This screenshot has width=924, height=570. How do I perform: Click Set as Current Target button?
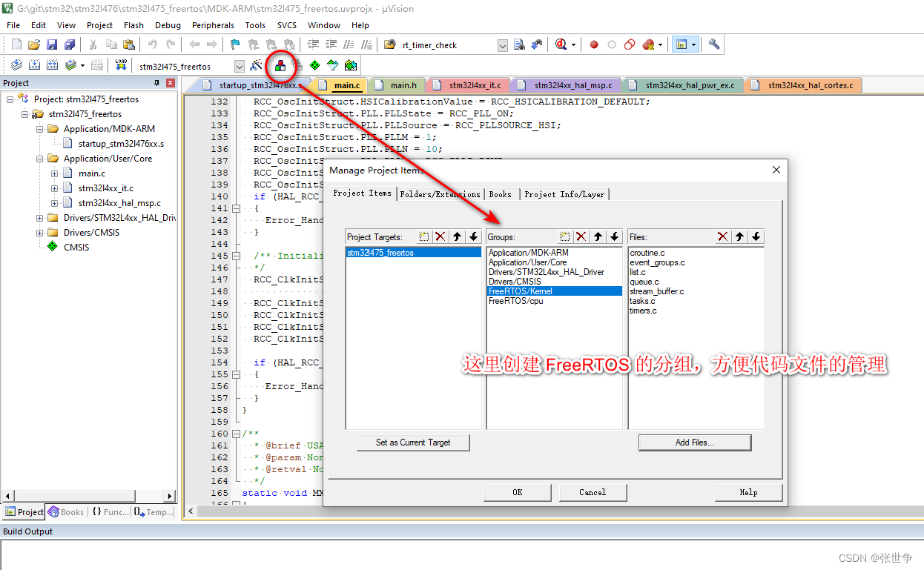tap(413, 443)
